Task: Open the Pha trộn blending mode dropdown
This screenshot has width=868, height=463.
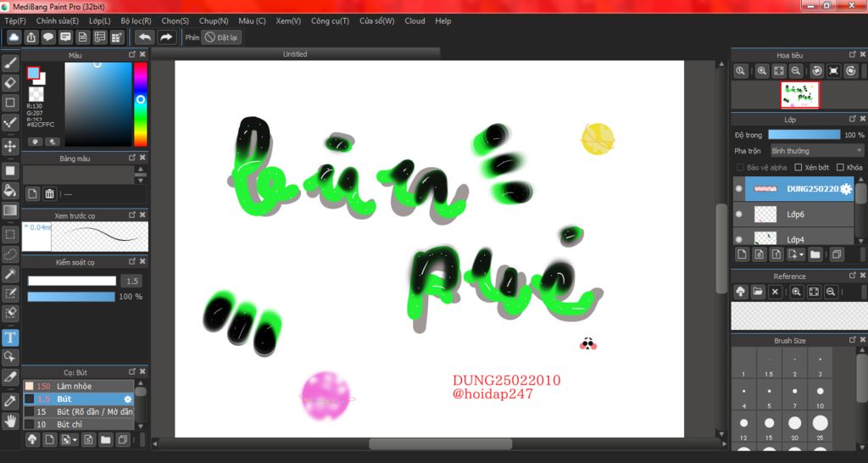Action: [x=816, y=151]
